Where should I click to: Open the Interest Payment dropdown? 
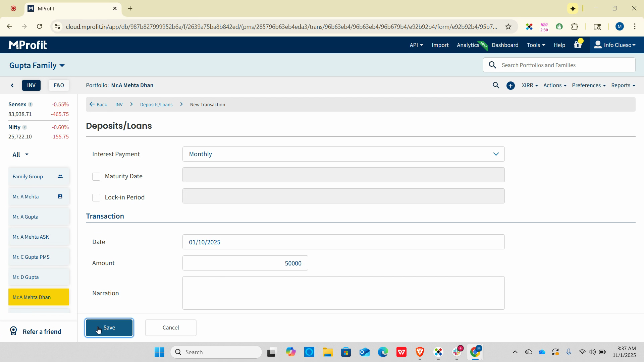point(343,154)
